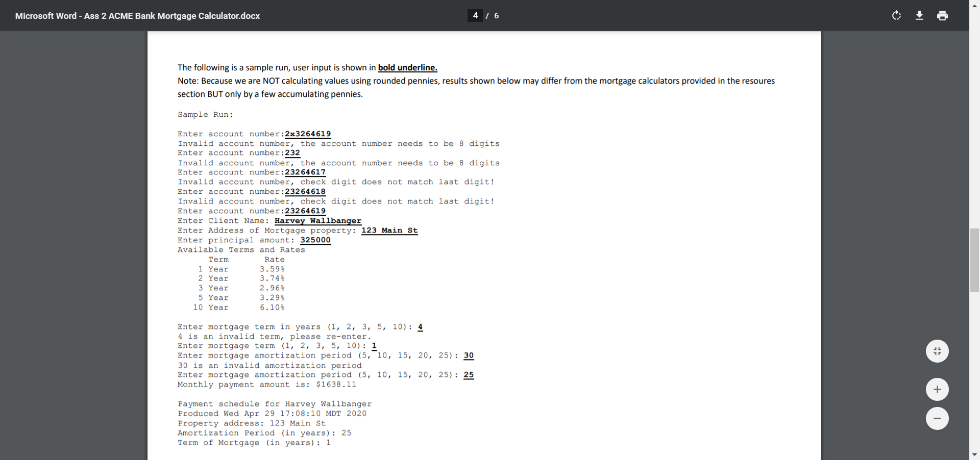Click '4 is an invalid term' message
Viewport: 980px width, 460px height.
pos(275,337)
